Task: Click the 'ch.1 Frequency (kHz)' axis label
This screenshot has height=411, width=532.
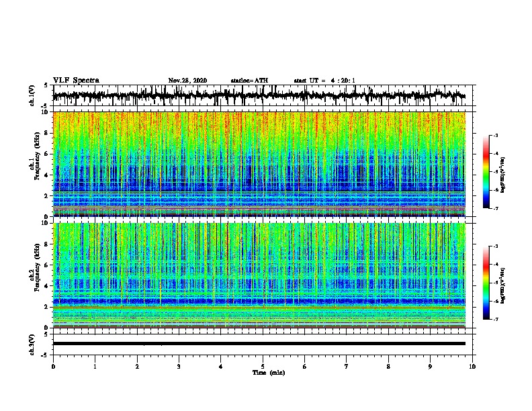Action: click(35, 156)
